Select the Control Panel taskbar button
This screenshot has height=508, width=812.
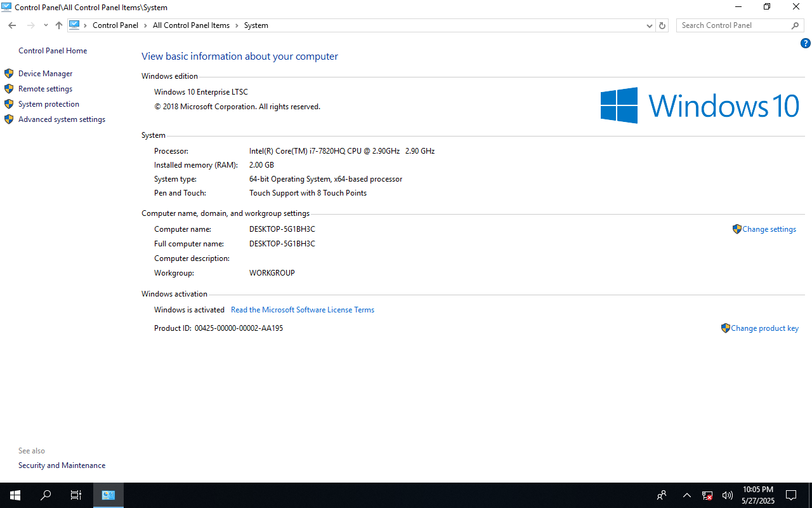(108, 495)
